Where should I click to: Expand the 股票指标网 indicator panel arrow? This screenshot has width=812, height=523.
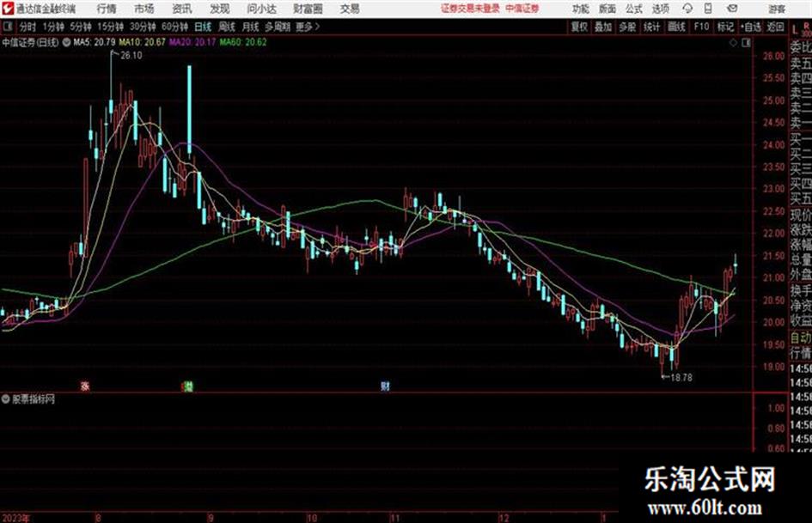tap(6, 399)
